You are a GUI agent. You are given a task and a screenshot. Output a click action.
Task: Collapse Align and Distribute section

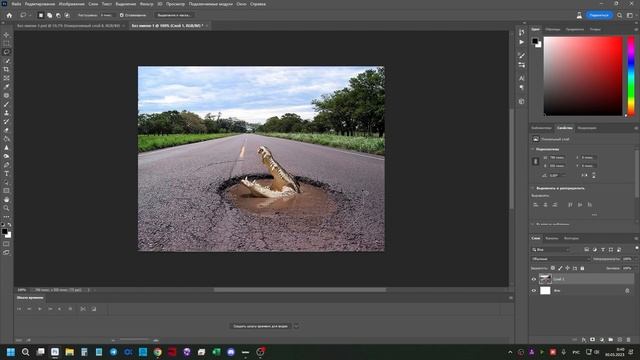pos(533,188)
